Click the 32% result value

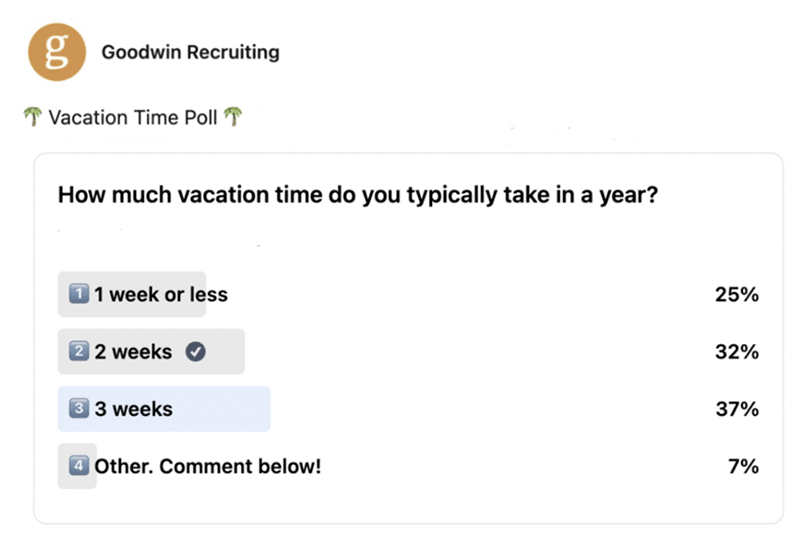tap(737, 352)
